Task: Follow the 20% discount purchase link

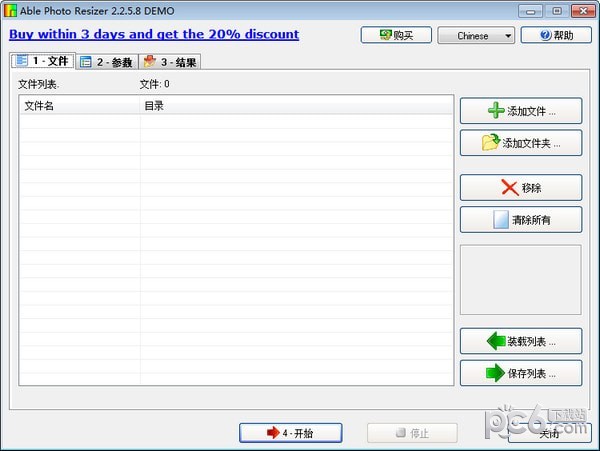Action: (x=154, y=34)
